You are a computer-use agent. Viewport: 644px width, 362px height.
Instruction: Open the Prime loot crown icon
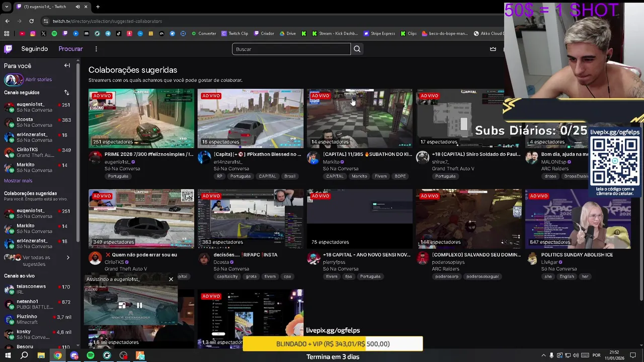click(x=493, y=49)
